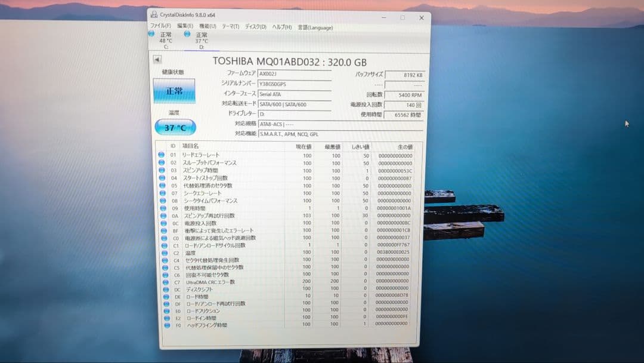Click the blue 正常 health status button
644x363 pixels.
click(174, 91)
